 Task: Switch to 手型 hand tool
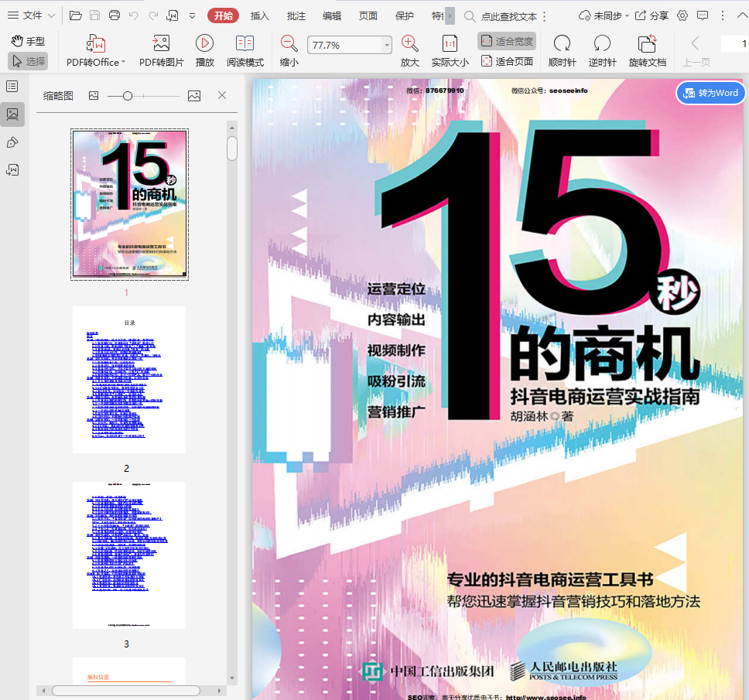coord(28,41)
